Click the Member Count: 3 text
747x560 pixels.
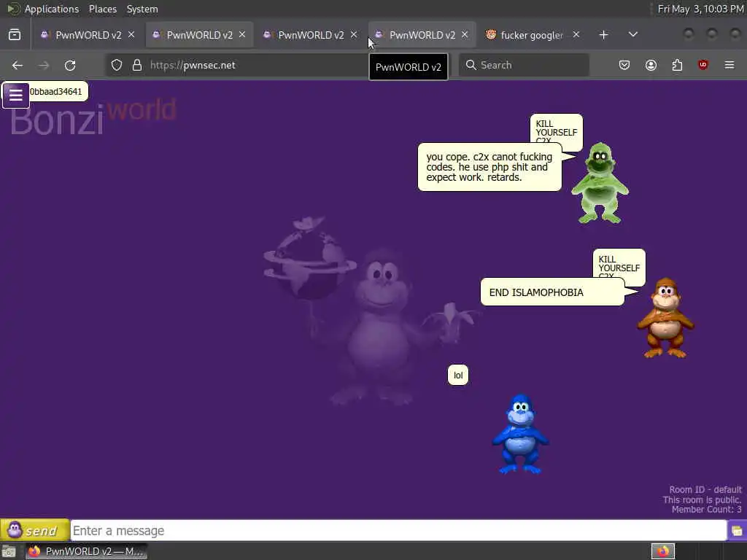(x=706, y=510)
